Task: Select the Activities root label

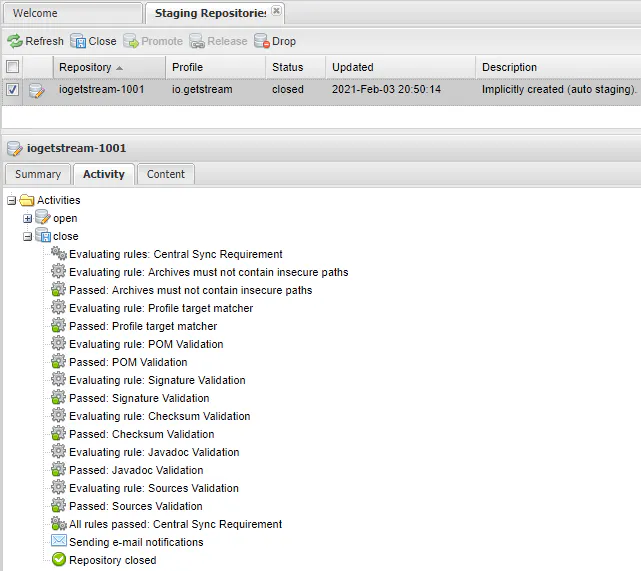Action: (58, 200)
